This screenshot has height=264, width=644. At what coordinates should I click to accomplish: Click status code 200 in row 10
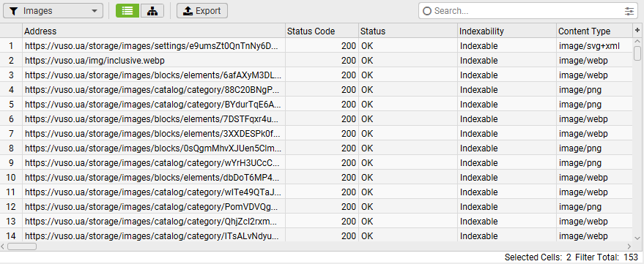click(322, 178)
